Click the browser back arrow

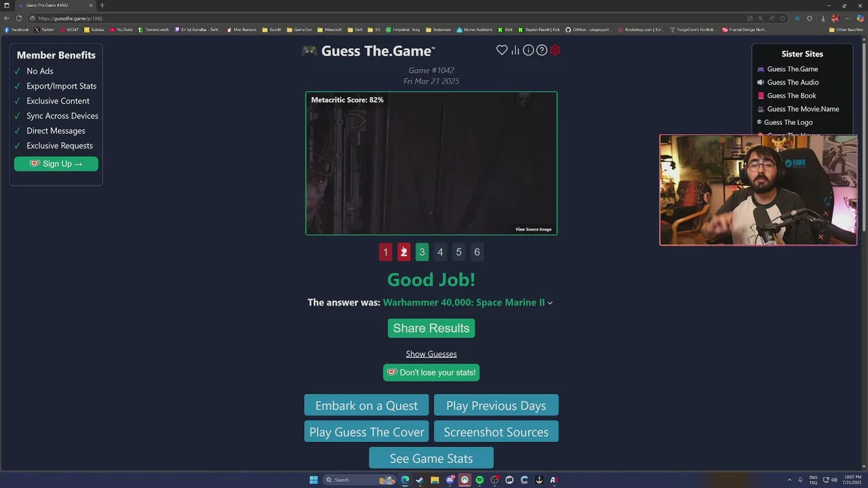coord(7,18)
